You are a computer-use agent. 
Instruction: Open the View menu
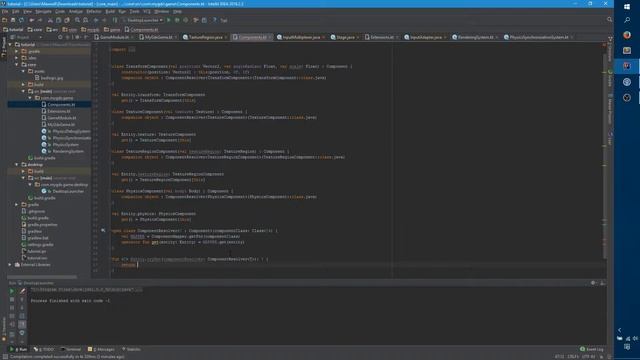27,11
